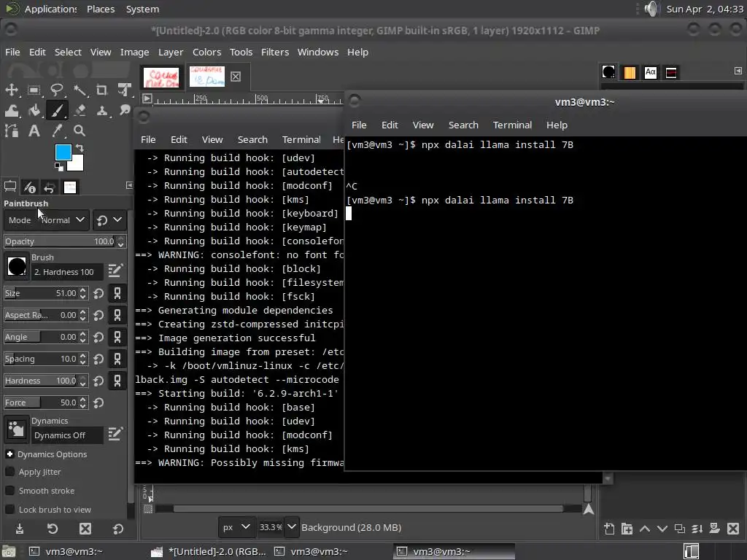The height and width of the screenshot is (560, 747).
Task: Select the Smudge tool
Action: point(124,111)
